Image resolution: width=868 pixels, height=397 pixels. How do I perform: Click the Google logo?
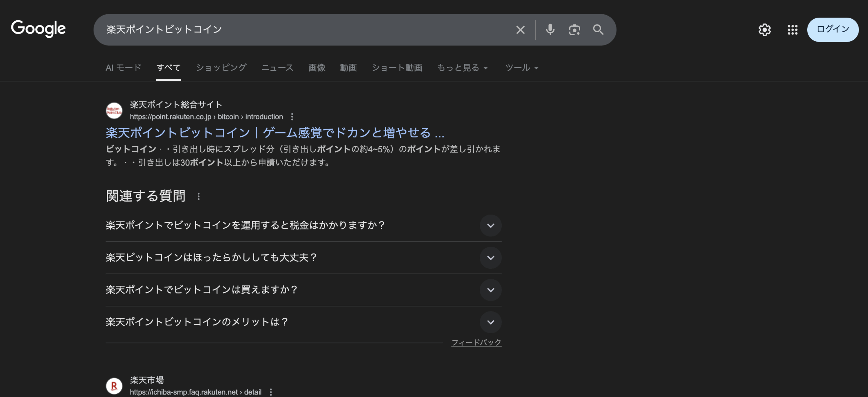coord(38,29)
